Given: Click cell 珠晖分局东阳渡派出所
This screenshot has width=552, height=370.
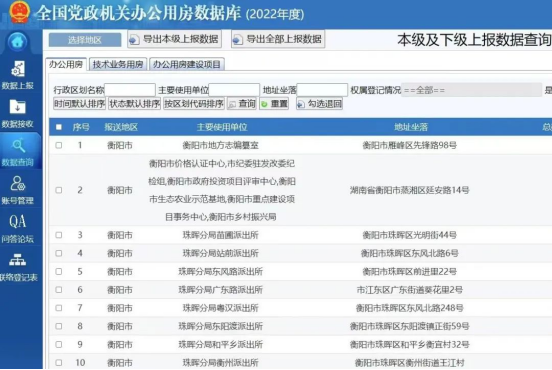Looking at the screenshot, I should point(221,326).
